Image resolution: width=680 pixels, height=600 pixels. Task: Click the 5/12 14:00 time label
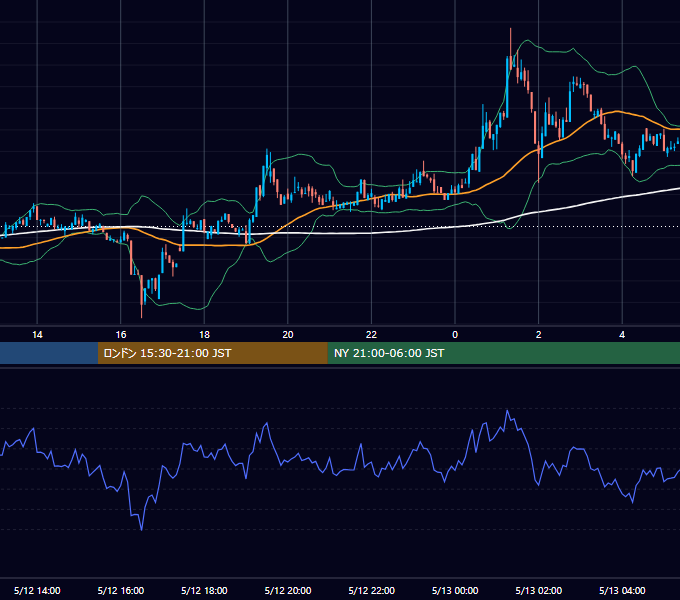point(37,590)
